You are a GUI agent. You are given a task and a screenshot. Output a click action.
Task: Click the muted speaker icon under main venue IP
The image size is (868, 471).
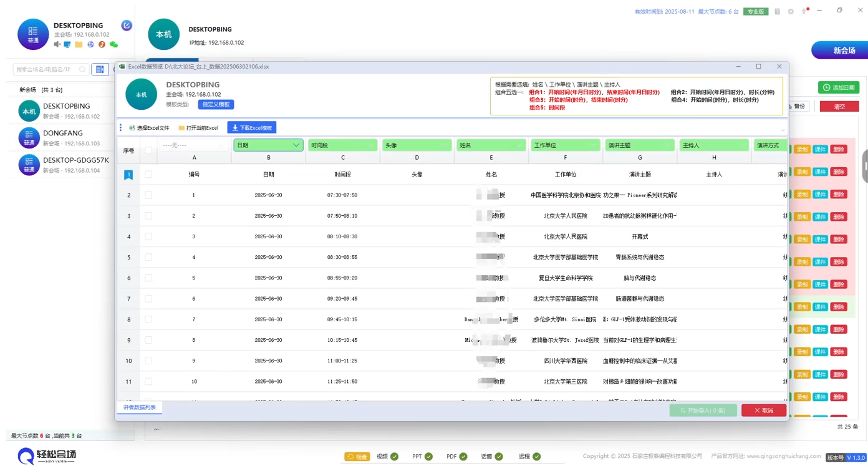click(x=57, y=44)
